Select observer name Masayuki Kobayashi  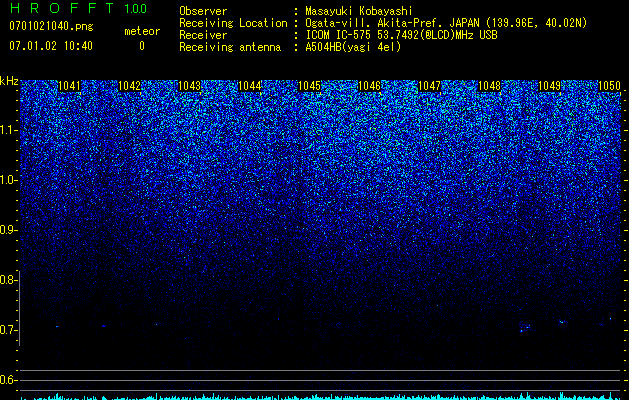[x=359, y=11]
